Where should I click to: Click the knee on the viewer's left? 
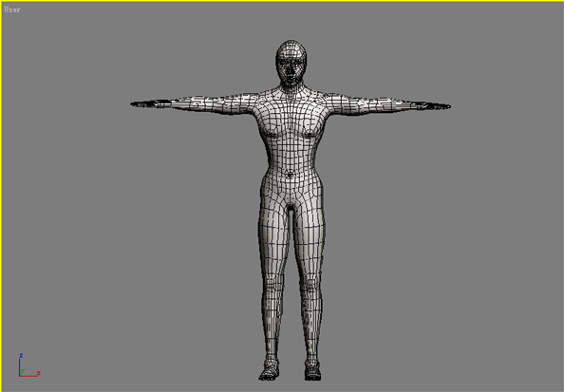[x=273, y=288]
